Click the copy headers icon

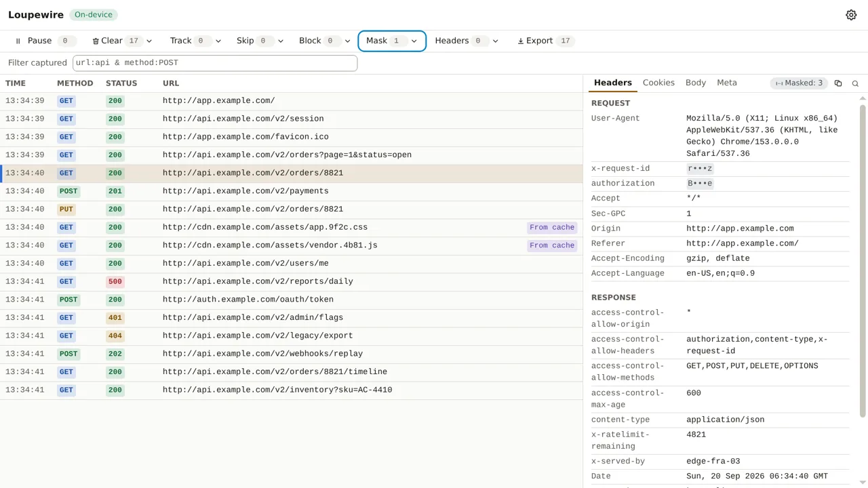(838, 83)
